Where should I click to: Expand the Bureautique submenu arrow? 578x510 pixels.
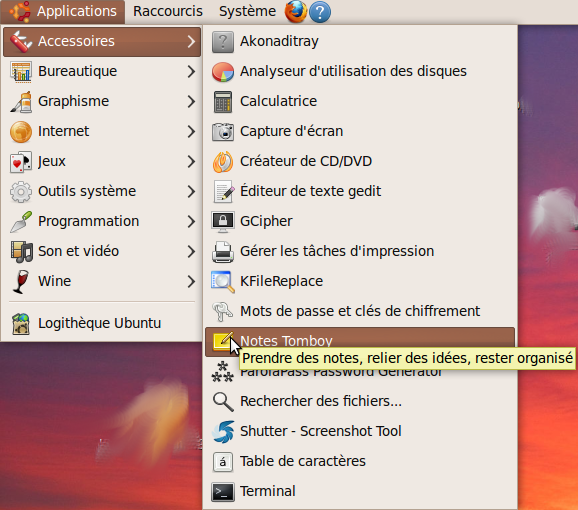pos(191,71)
